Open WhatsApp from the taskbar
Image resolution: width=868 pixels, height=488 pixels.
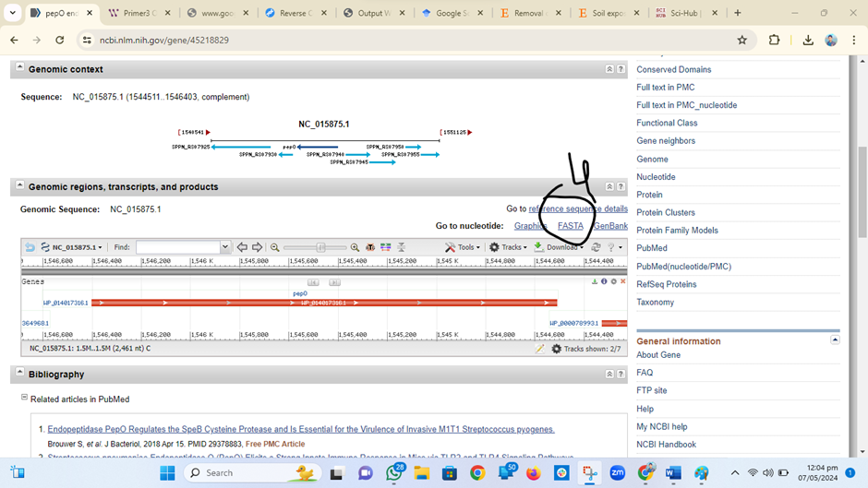394,473
